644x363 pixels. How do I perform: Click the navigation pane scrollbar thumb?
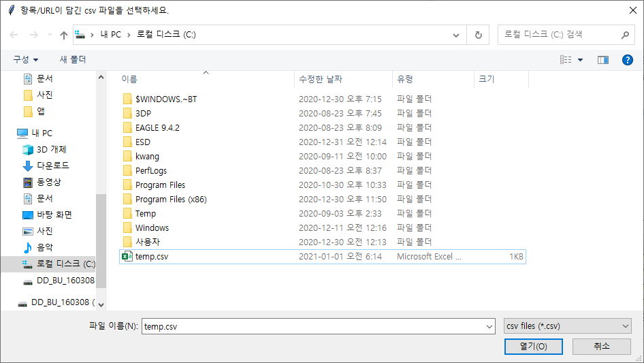[101, 240]
